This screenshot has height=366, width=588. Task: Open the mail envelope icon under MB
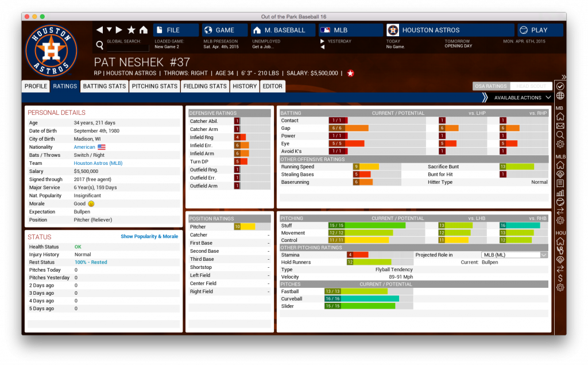[560, 126]
